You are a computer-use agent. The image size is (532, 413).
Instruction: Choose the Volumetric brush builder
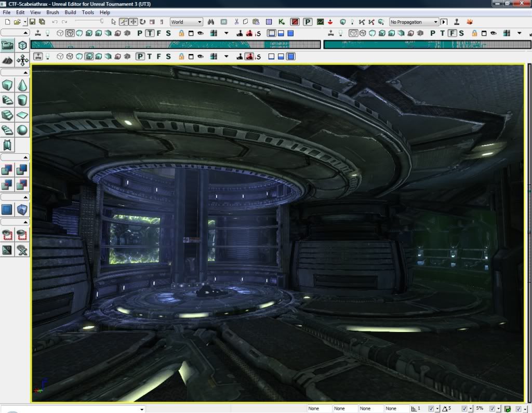[x=7, y=145]
